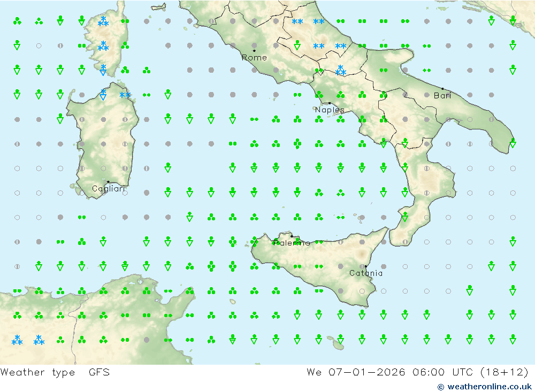Click the Bari city marker dot
Image resolution: width=535 pixels, height=392 pixels.
click(443, 89)
